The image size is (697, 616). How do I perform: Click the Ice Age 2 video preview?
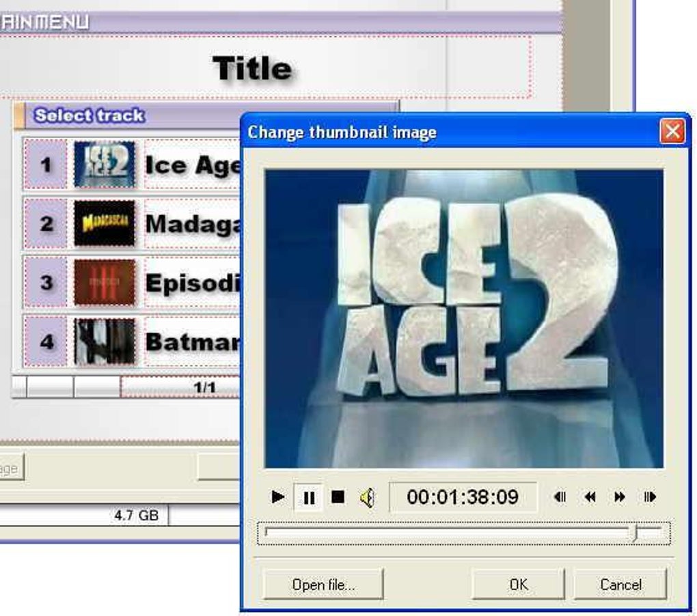coord(463,318)
